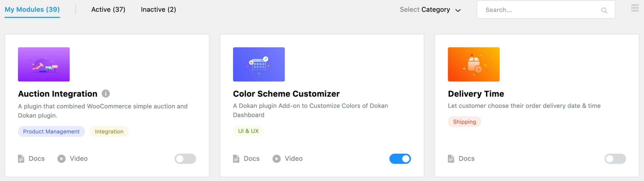
Task: Click the info icon next to Auction Integration
Action: [x=106, y=93]
